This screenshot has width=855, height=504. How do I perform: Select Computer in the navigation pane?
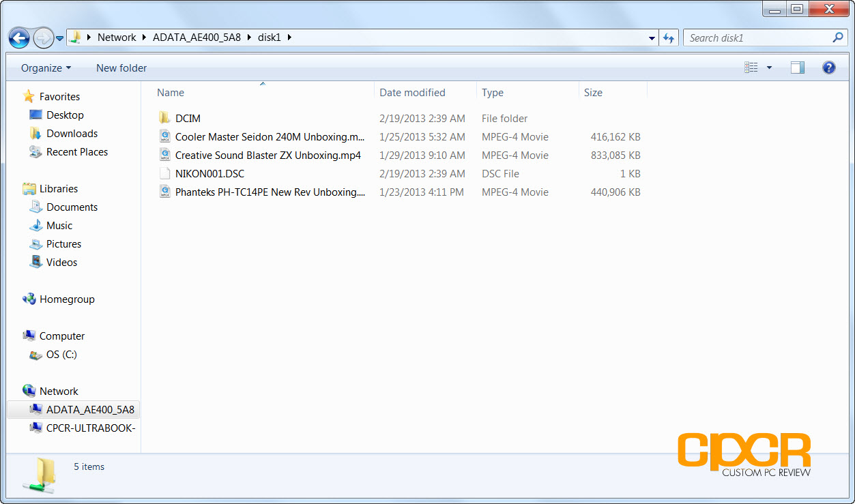pyautogui.click(x=62, y=336)
